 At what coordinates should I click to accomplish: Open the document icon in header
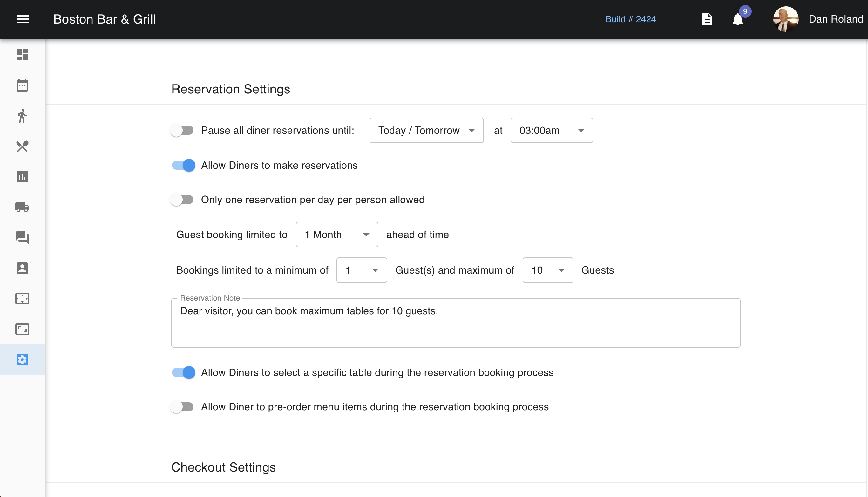pos(707,19)
